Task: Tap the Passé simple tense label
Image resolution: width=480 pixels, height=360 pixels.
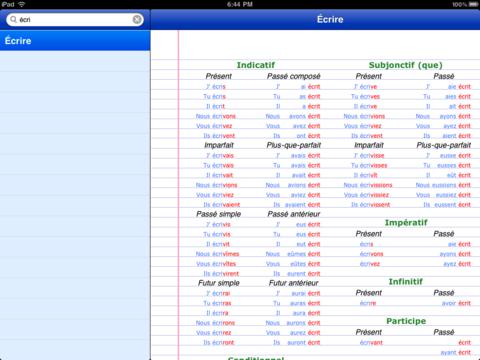Action: [219, 214]
